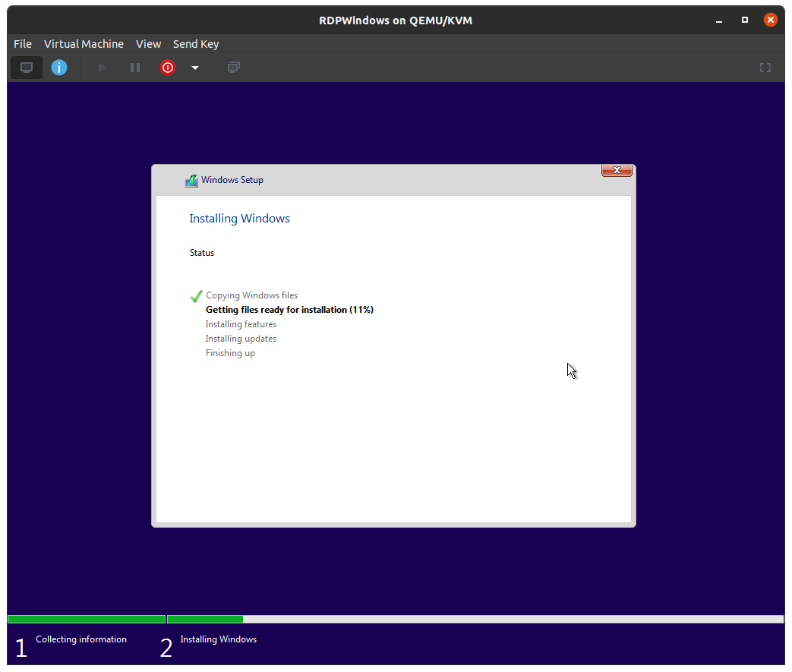The height and width of the screenshot is (672, 792).
Task: Open virtual hardware details info icon
Action: click(59, 68)
